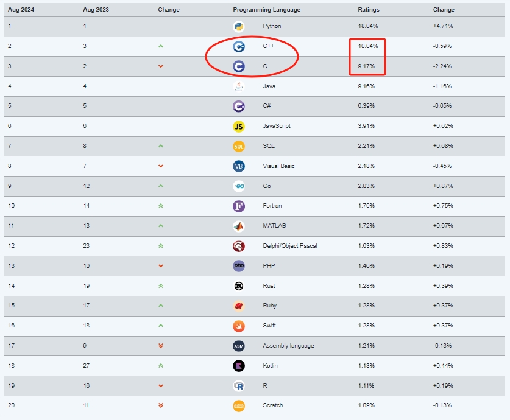Click the Ratings column header

click(x=369, y=10)
